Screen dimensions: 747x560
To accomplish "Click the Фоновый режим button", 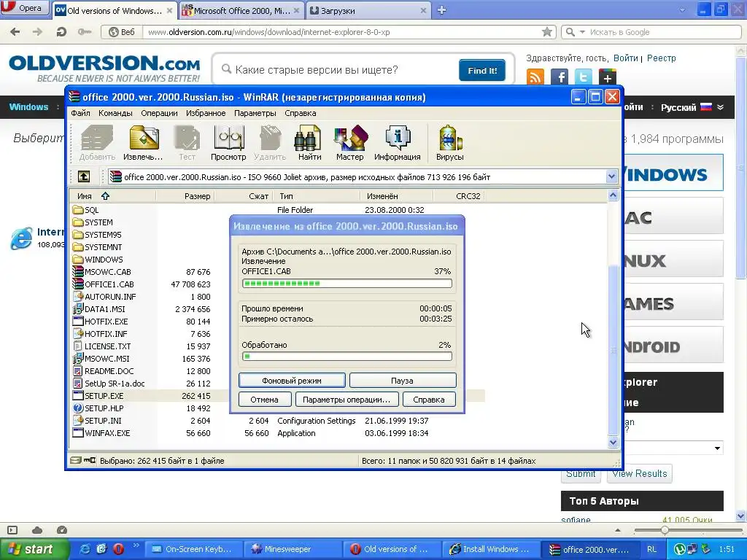I will [x=292, y=381].
